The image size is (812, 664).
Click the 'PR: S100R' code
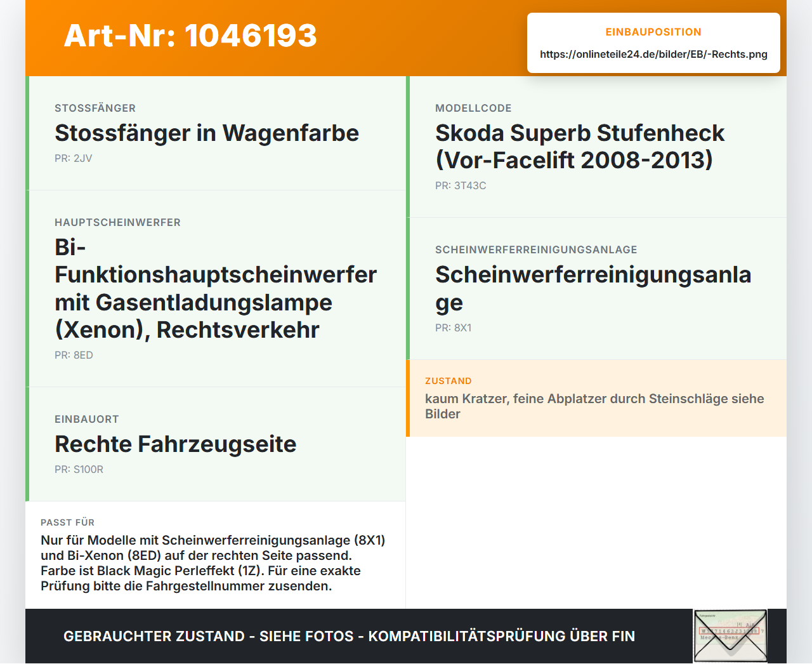[79, 469]
